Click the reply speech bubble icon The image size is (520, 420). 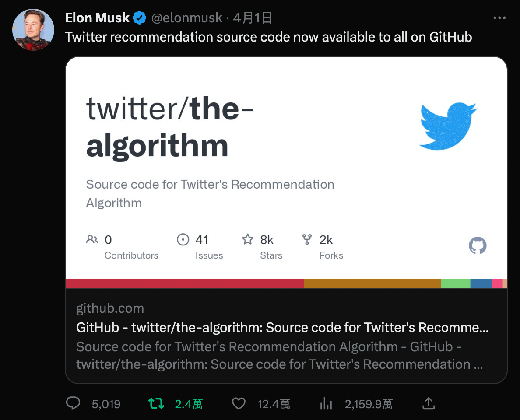pyautogui.click(x=73, y=403)
